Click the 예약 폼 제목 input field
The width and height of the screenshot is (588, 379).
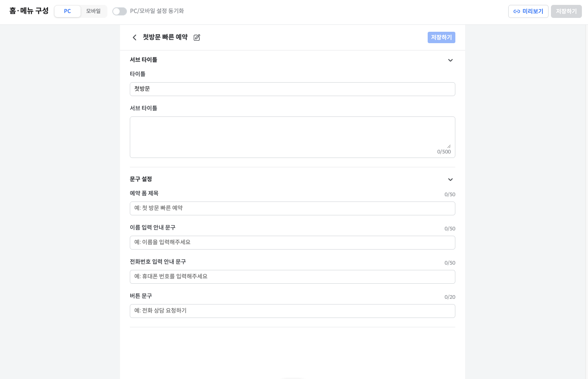click(x=293, y=208)
